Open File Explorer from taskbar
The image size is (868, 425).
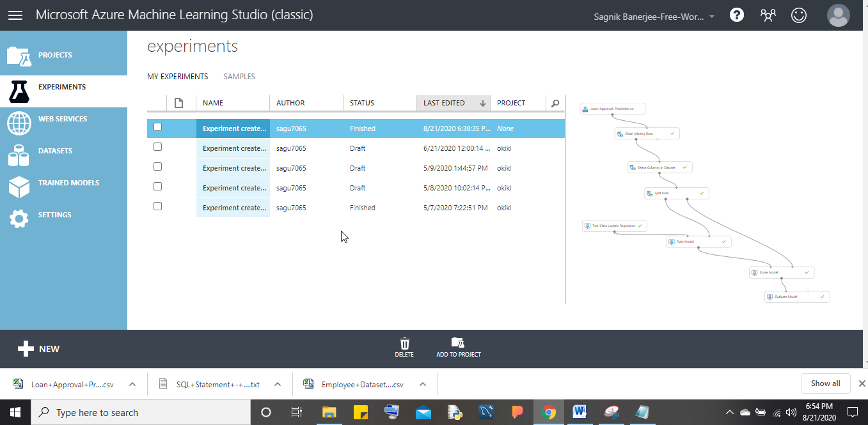tap(329, 412)
